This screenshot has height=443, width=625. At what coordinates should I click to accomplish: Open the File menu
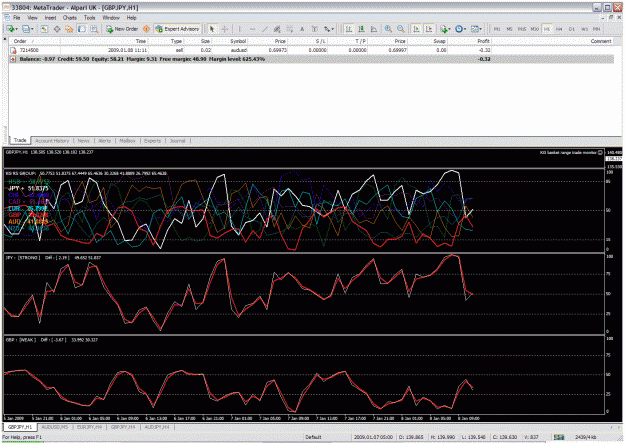pos(17,18)
